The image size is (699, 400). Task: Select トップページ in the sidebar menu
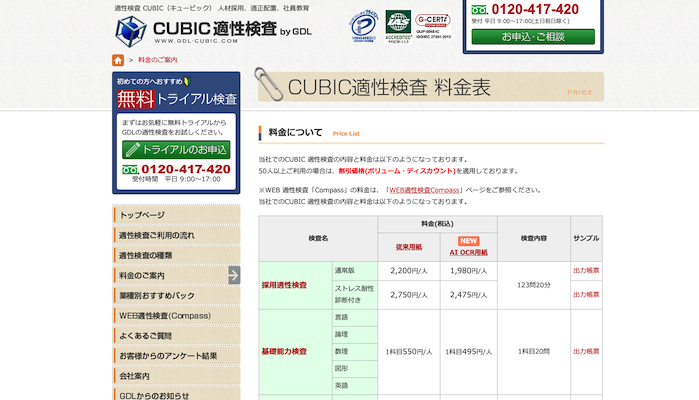[x=176, y=215]
